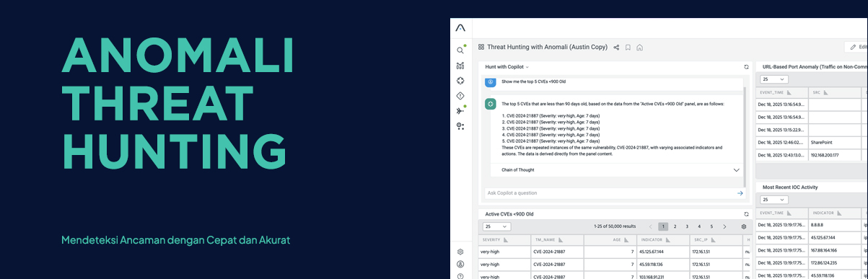
Task: Click 167.88.164.166 indicator in IOC Activity
Action: tap(836, 250)
